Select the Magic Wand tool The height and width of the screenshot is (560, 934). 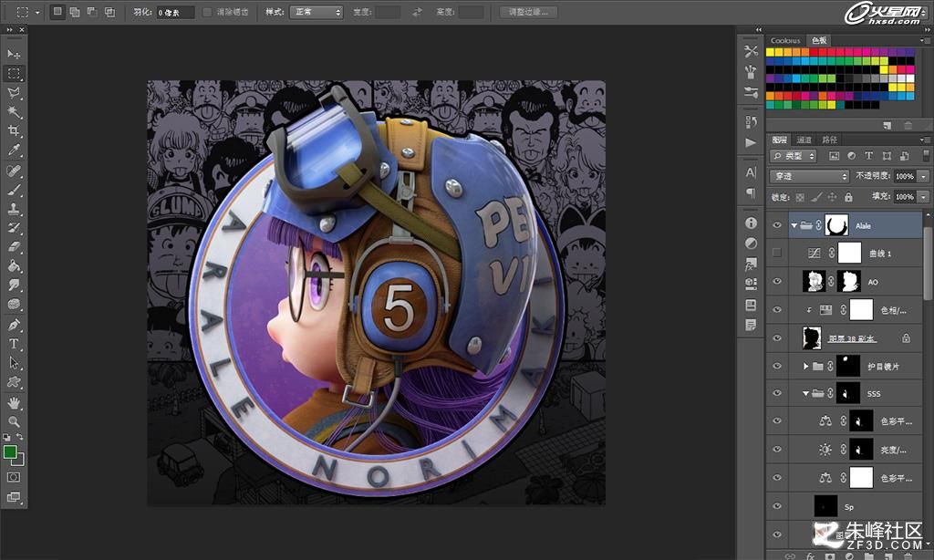pos(13,111)
